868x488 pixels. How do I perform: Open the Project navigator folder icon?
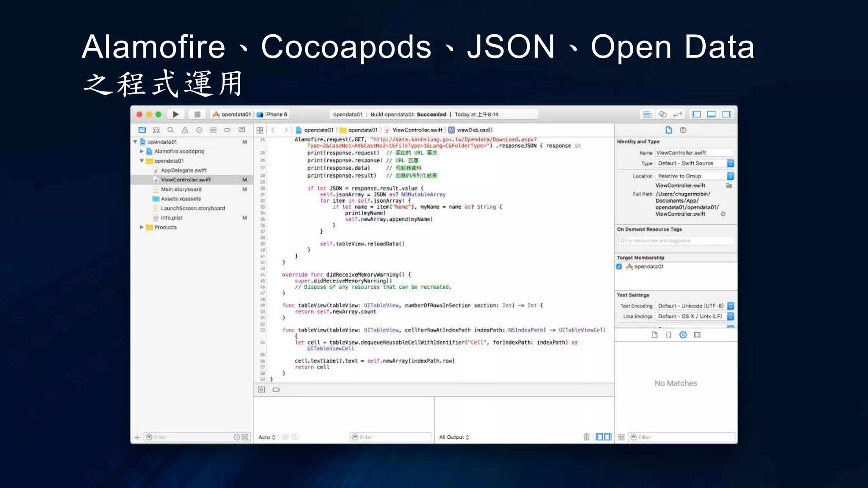coord(142,130)
